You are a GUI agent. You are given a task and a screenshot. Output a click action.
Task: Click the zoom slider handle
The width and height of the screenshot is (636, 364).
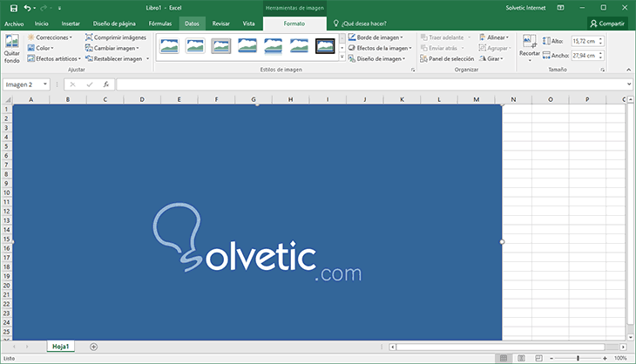[x=578, y=358]
